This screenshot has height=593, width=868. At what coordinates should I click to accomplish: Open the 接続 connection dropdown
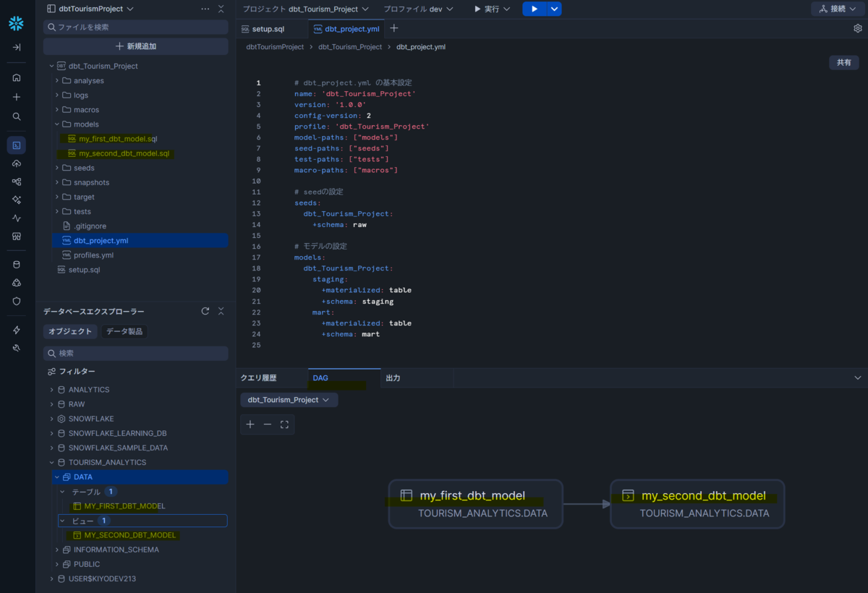point(838,9)
